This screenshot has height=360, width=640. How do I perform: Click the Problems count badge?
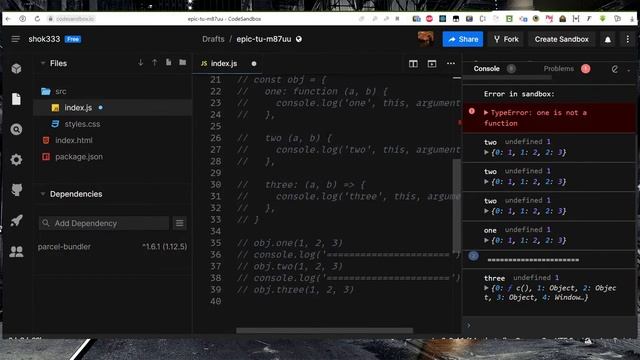[585, 69]
